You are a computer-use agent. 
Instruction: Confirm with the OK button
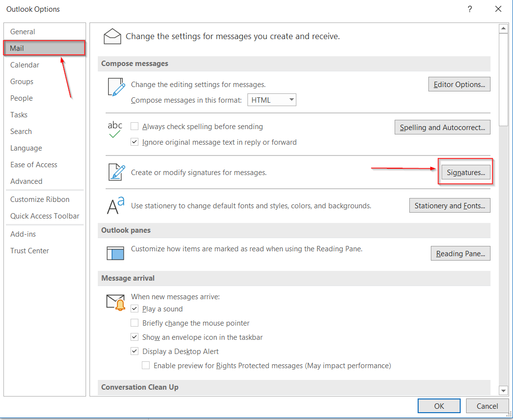(439, 406)
